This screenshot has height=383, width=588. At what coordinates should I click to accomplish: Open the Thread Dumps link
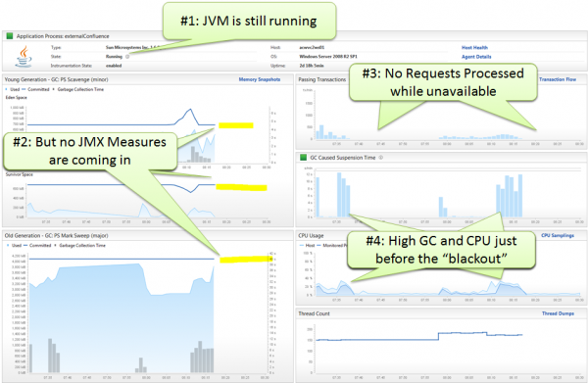coord(558,313)
